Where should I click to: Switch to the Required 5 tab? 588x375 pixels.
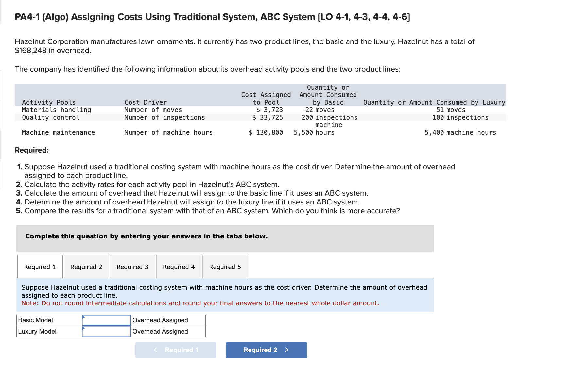coord(225,267)
